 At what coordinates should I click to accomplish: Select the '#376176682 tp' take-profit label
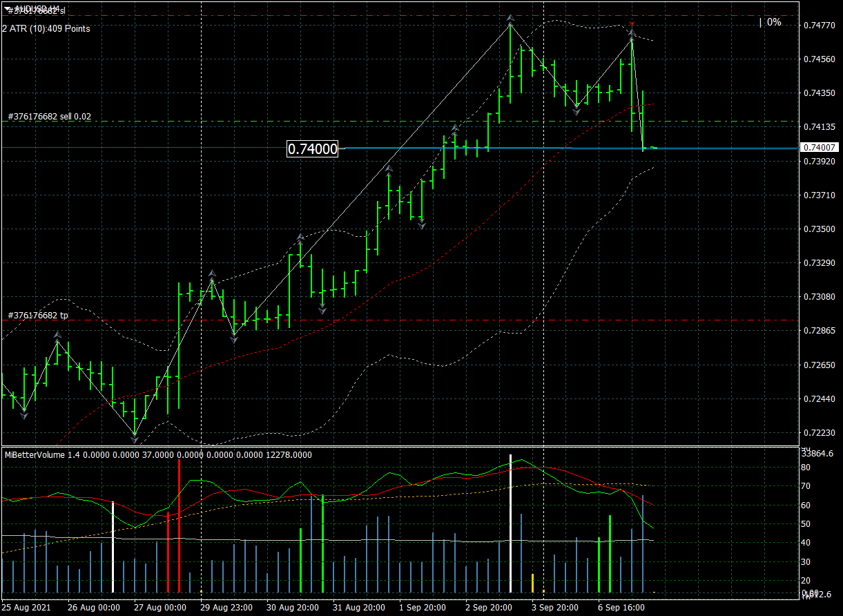click(x=38, y=316)
